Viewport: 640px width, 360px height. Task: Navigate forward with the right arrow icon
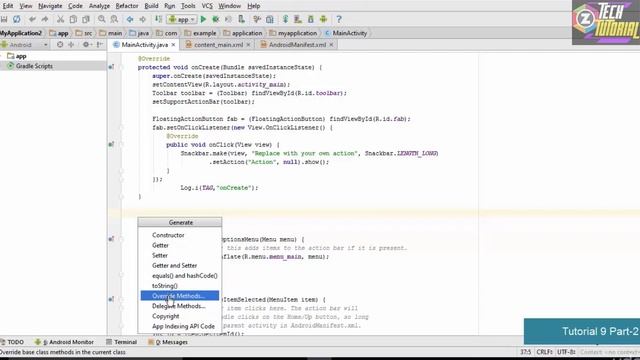pos(142,19)
